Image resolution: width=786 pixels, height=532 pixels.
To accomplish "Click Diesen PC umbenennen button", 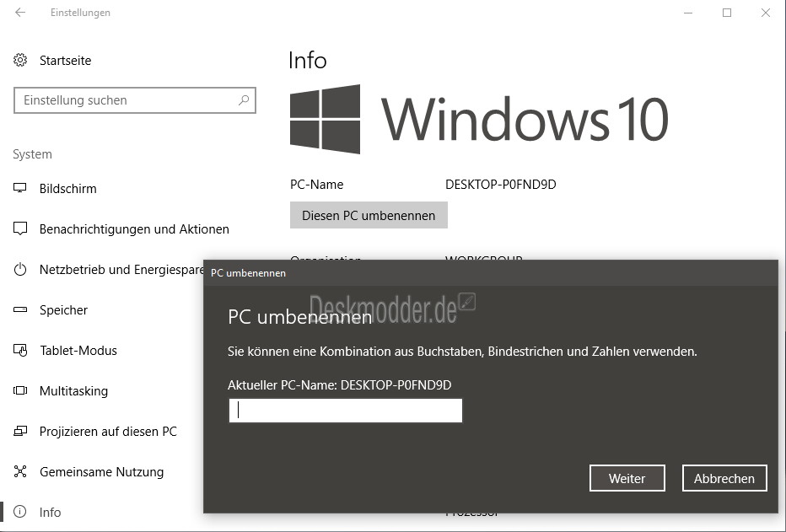I will click(369, 215).
